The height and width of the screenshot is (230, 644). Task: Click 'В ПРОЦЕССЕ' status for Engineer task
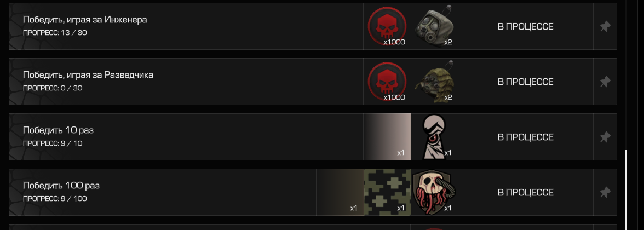coord(525,27)
